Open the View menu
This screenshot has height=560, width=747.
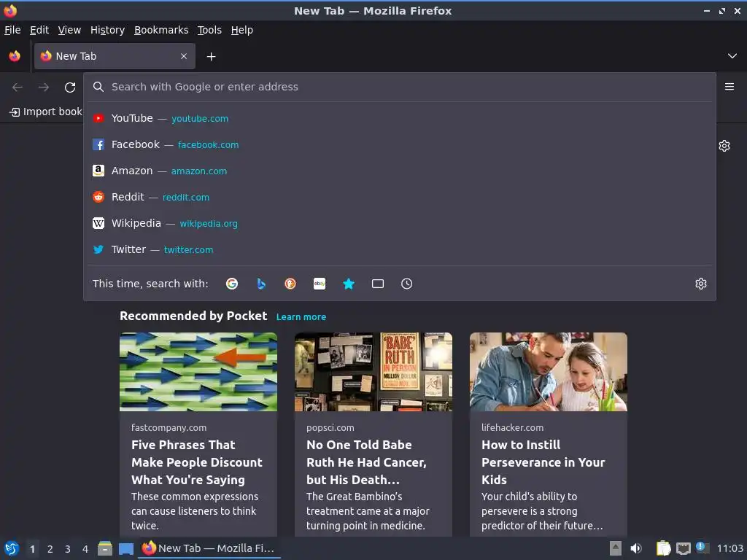(x=69, y=30)
